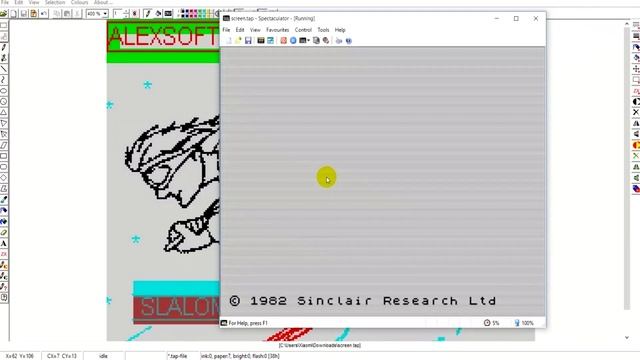Select the curve line tool
Image resolution: width=640 pixels, height=360 pixels.
coord(4,80)
